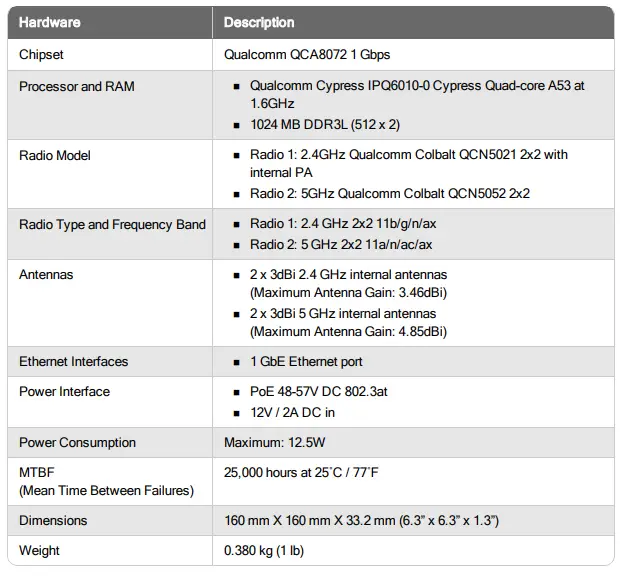Select the Processor and RAM label

coord(77,87)
